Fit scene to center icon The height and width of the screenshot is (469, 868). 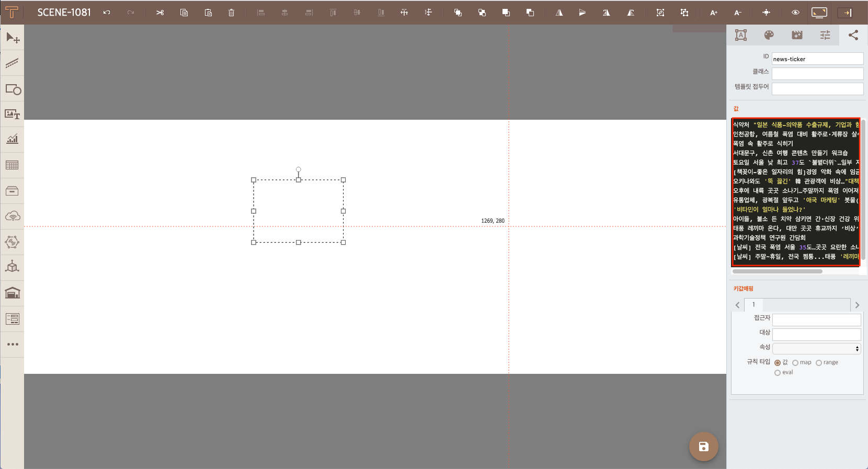click(766, 13)
